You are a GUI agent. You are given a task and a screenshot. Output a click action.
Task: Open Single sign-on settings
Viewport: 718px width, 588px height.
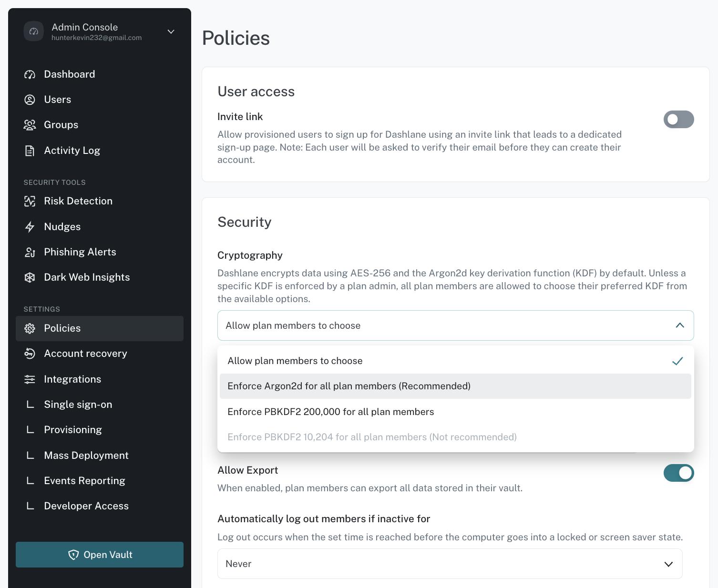[x=100, y=405]
